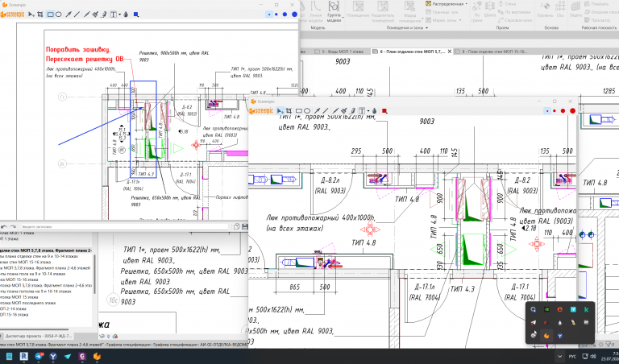Click the Шахта opening tool in Revit
619x364 pixels.
[489, 10]
